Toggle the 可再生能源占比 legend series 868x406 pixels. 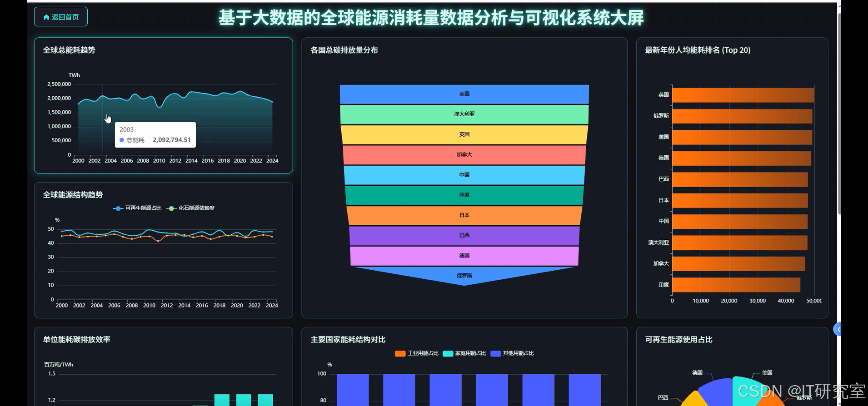click(x=137, y=208)
